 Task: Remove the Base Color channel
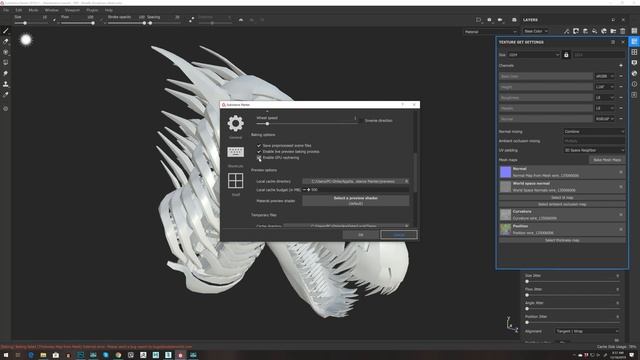tap(621, 76)
